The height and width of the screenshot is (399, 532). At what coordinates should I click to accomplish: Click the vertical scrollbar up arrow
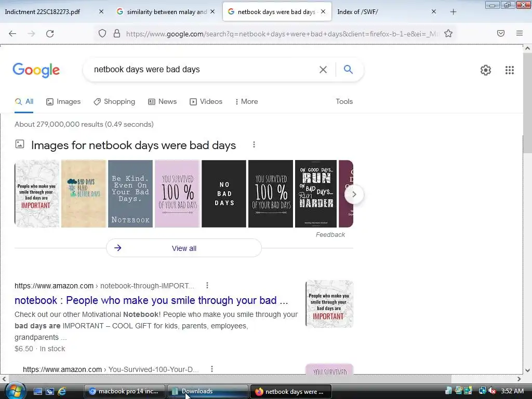coord(527,48)
